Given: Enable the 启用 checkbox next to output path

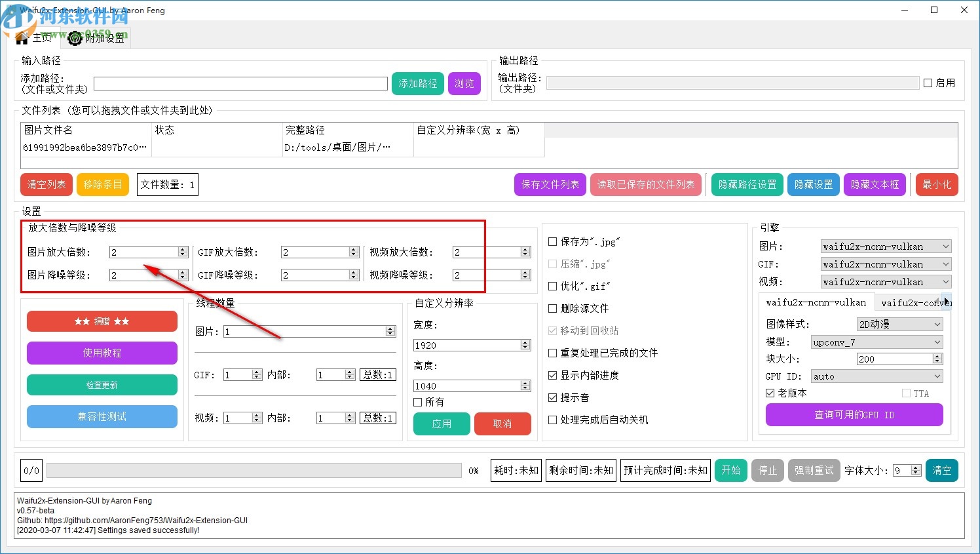Looking at the screenshot, I should coord(929,82).
